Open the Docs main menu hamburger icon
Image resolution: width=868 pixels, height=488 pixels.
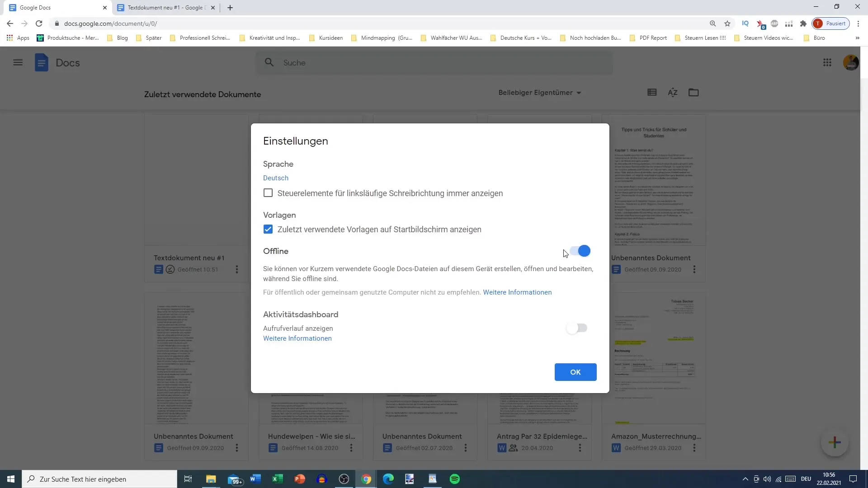18,63
